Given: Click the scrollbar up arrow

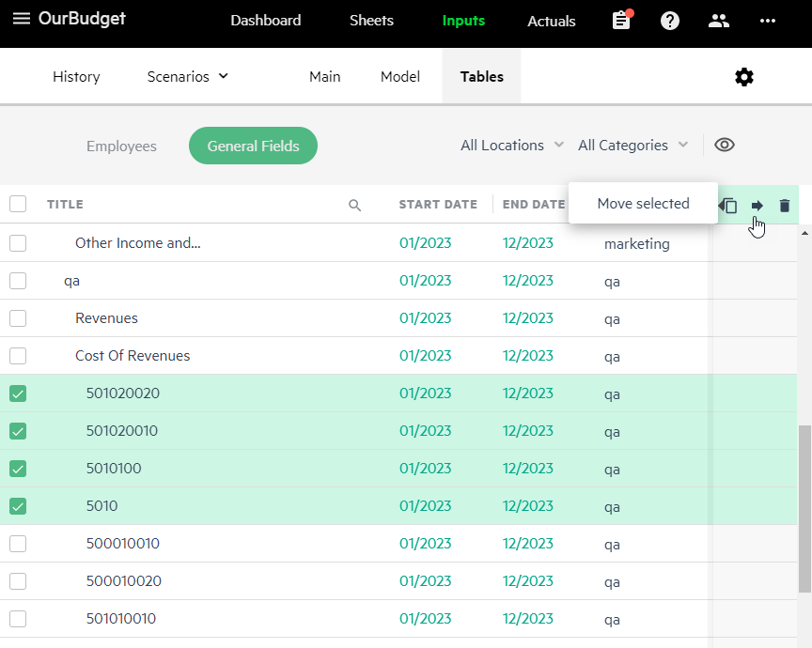Looking at the screenshot, I should pos(804,234).
